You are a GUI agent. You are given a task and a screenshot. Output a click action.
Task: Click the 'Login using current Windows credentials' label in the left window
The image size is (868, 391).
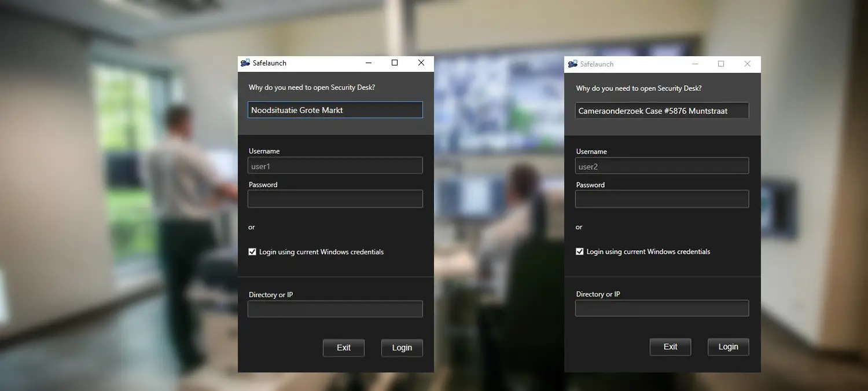[x=322, y=252]
